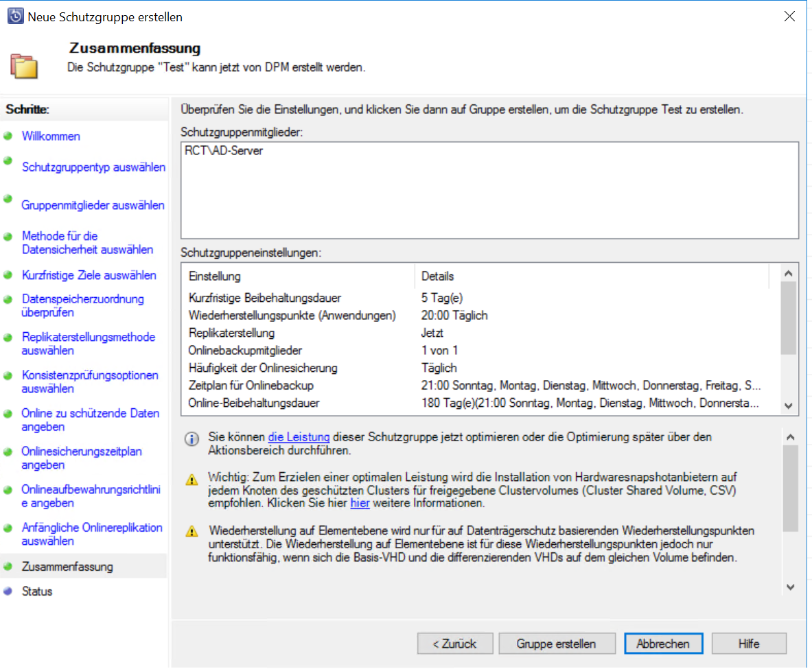
Task: Select RCT\AD-Server in the members list
Action: point(224,151)
